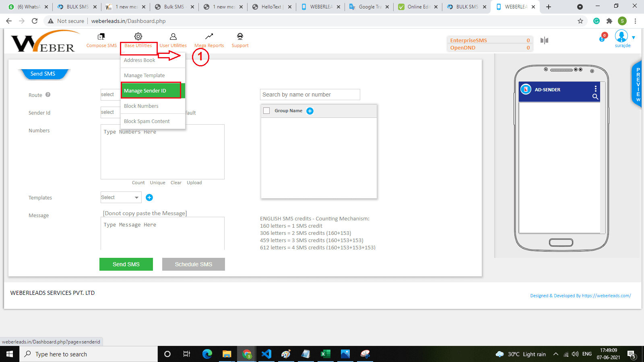
Task: Open the Compose SMS icon
Action: [101, 37]
